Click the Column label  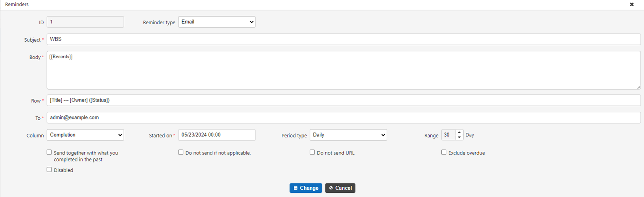pyautogui.click(x=35, y=136)
